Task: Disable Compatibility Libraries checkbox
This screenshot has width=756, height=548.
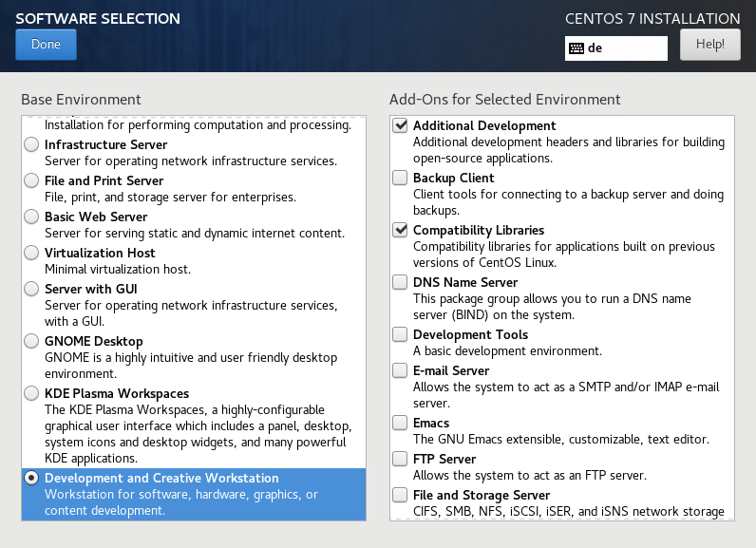Action: (x=400, y=231)
